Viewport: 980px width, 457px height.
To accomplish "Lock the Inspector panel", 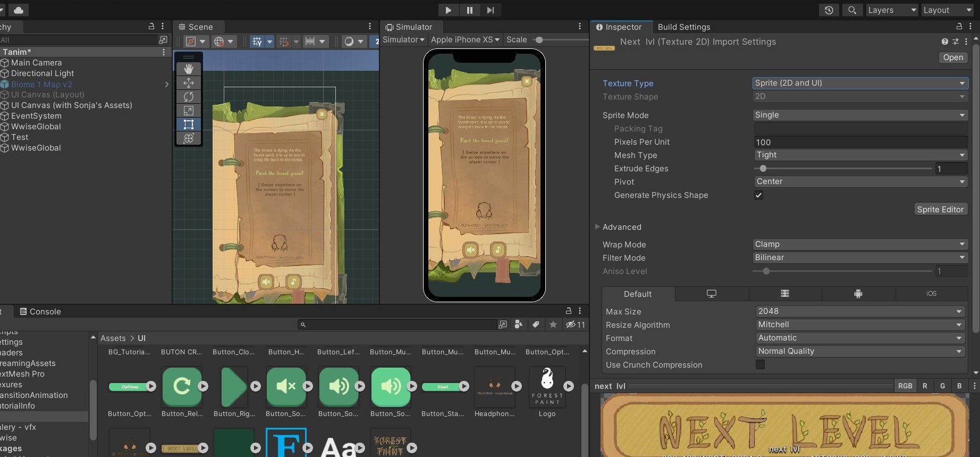I will pos(959,26).
